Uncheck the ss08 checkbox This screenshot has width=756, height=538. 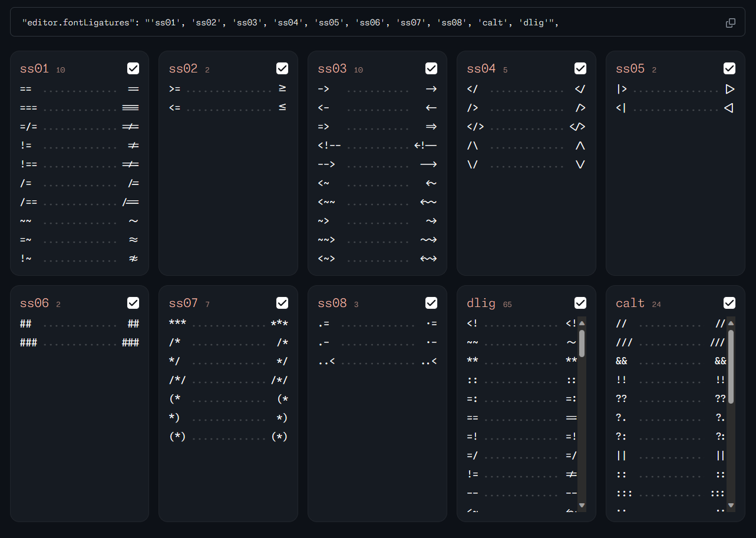click(x=431, y=303)
